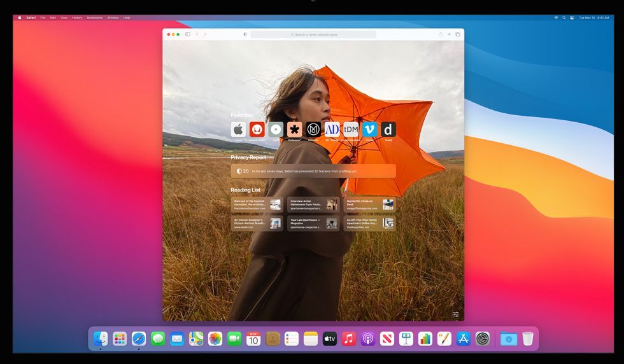Open the AD Architectural Digest favorite
Image resolution: width=624 pixels, height=364 pixels.
point(332,129)
